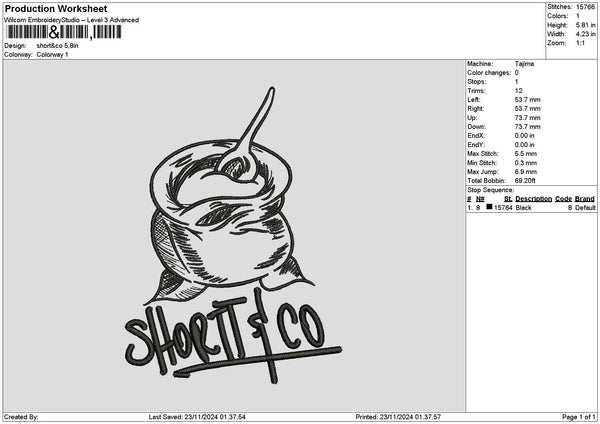600x424 pixels.
Task: Click the Total Bobbin value 69.20ft
Action: 527,180
